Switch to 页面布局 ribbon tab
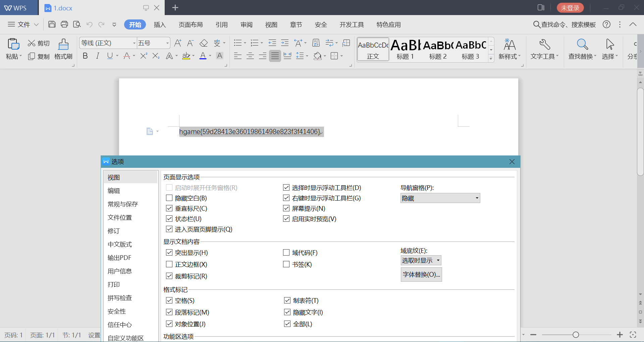The width and height of the screenshot is (644, 342). point(191,24)
